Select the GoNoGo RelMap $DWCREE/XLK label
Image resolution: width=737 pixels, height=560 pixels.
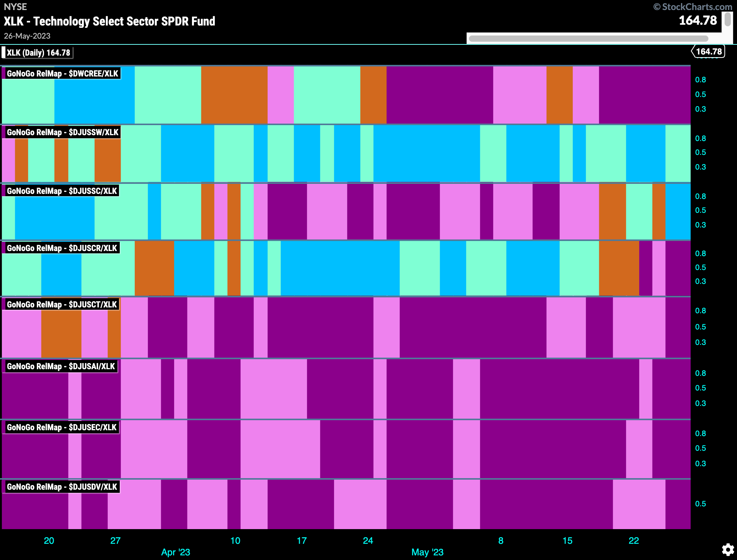(x=62, y=73)
